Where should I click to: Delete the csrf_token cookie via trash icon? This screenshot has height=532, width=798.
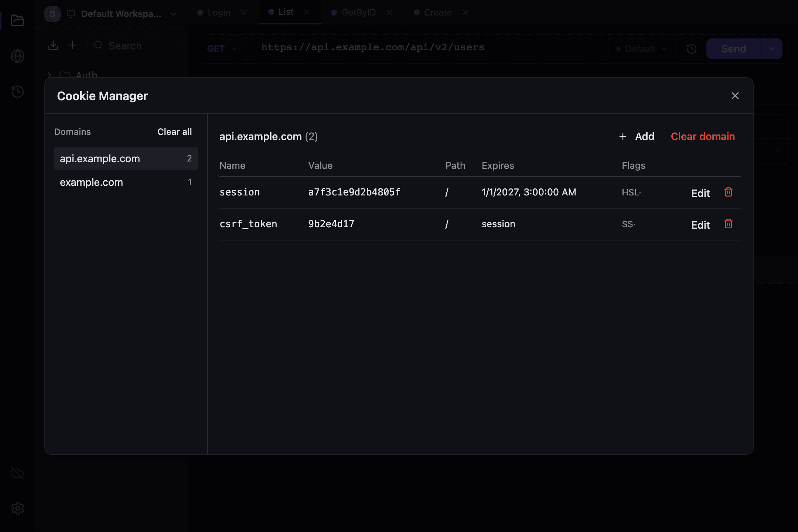(729, 224)
